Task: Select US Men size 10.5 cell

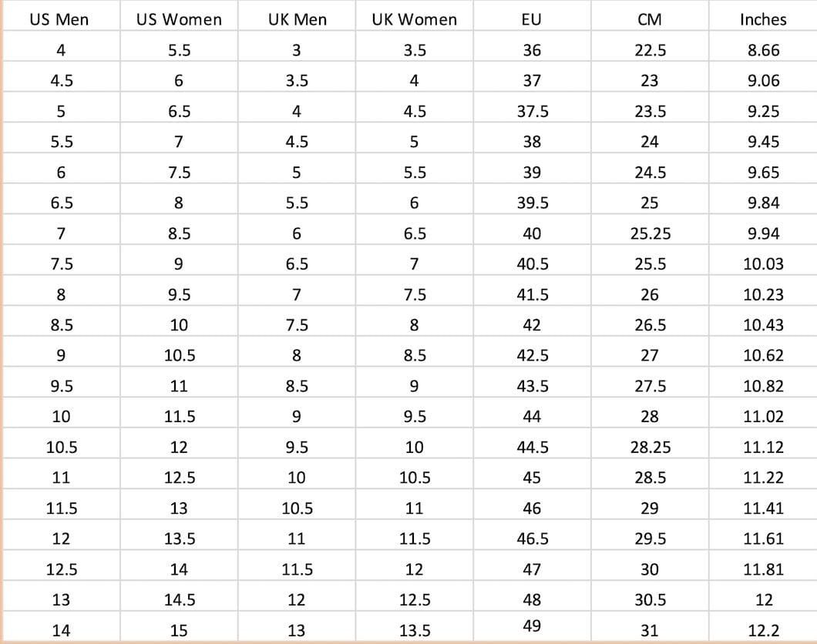Action: tap(60, 447)
